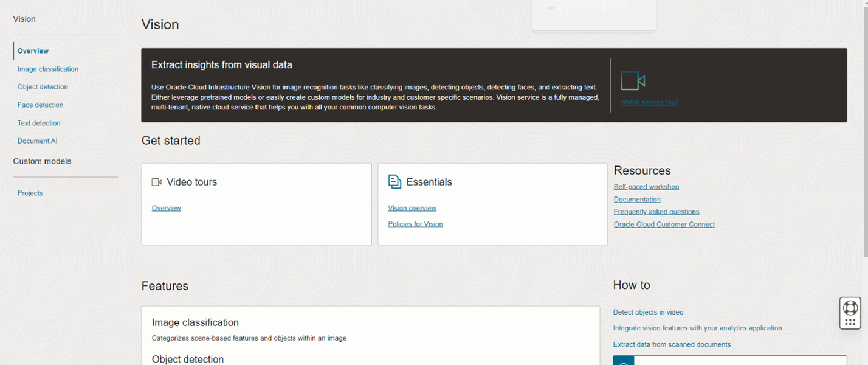Open the Document AI sidebar item
The height and width of the screenshot is (365, 868).
(x=37, y=141)
